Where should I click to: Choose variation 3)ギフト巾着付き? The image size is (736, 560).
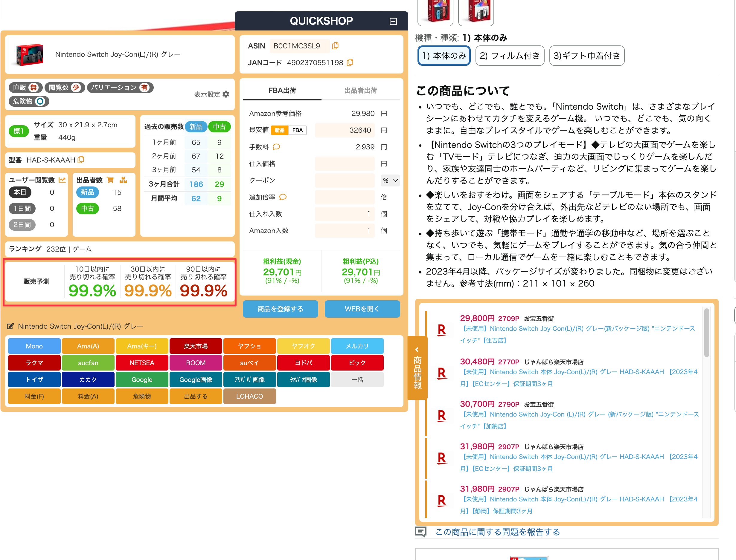tap(587, 56)
